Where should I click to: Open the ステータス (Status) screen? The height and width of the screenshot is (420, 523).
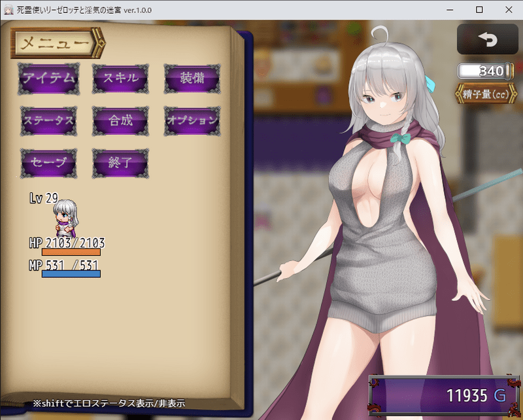click(x=49, y=121)
